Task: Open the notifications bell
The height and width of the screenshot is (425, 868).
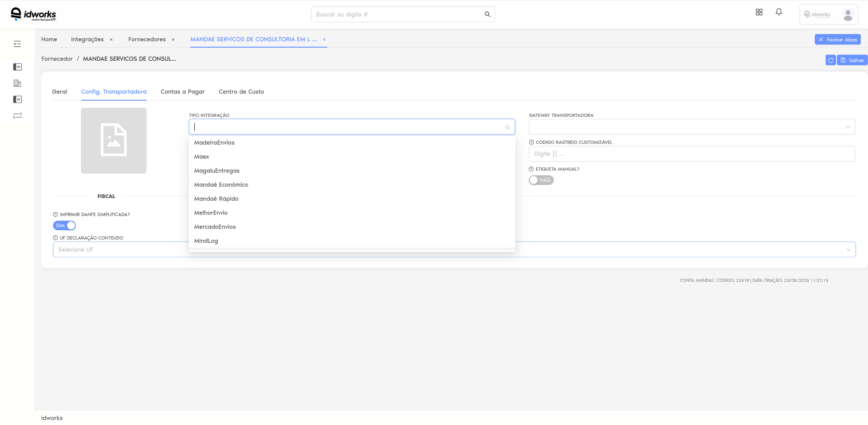Action: [779, 12]
